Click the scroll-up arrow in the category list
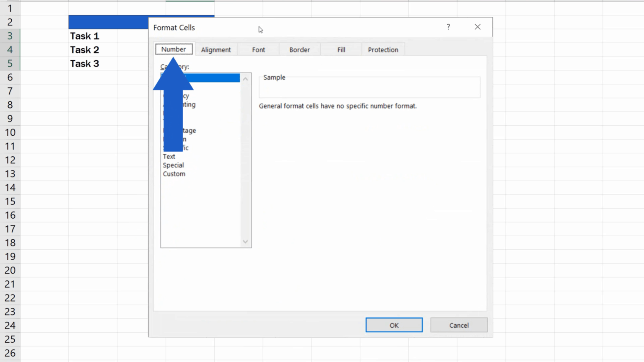The width and height of the screenshot is (644, 362). click(x=245, y=78)
